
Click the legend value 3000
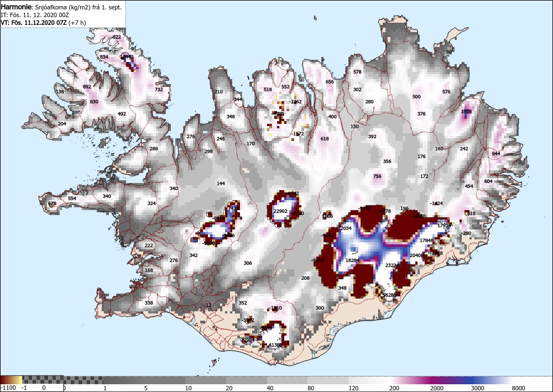coord(478,388)
